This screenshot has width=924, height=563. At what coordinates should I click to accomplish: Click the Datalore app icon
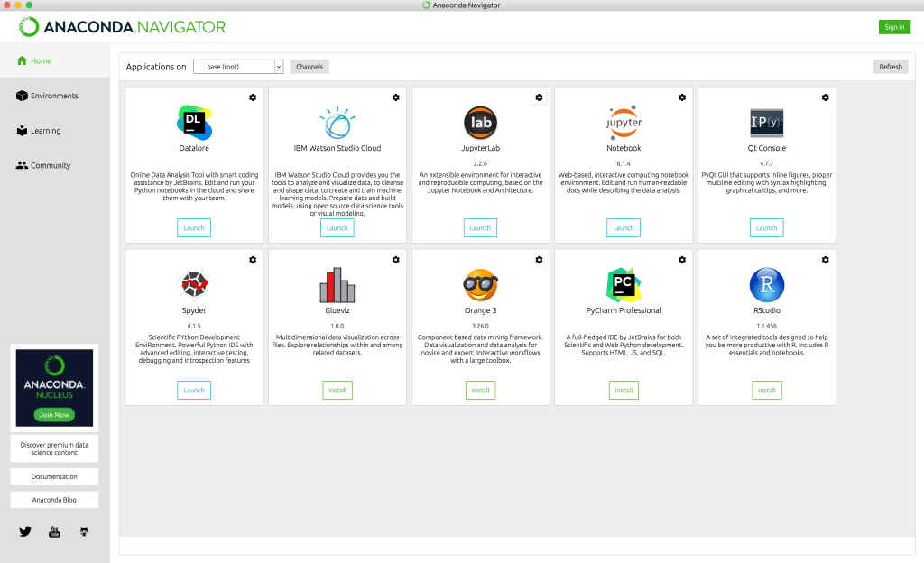[194, 122]
